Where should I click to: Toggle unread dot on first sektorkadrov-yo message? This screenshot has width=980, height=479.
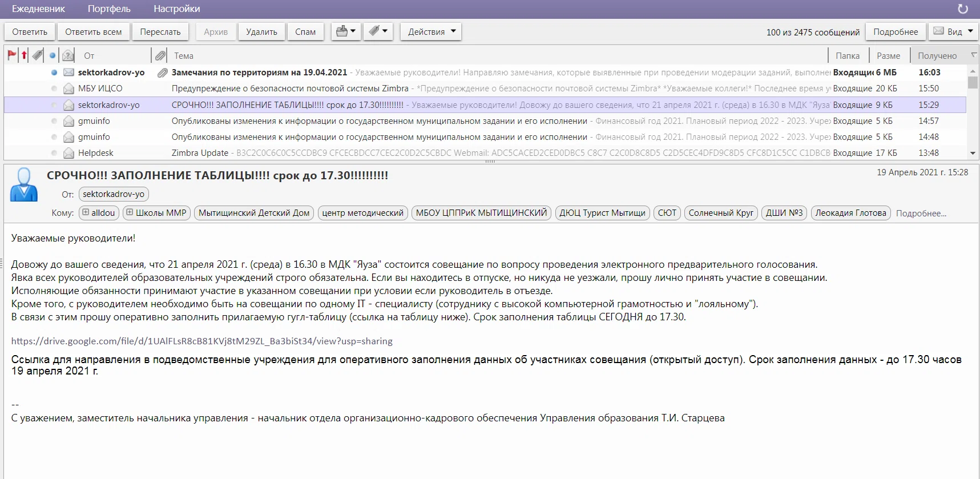coord(54,73)
